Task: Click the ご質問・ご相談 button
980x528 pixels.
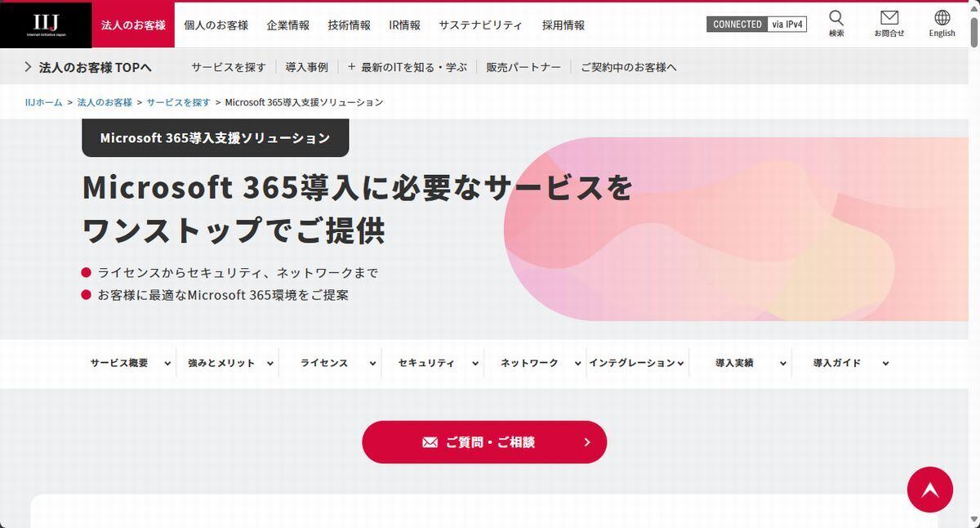Action: point(484,442)
